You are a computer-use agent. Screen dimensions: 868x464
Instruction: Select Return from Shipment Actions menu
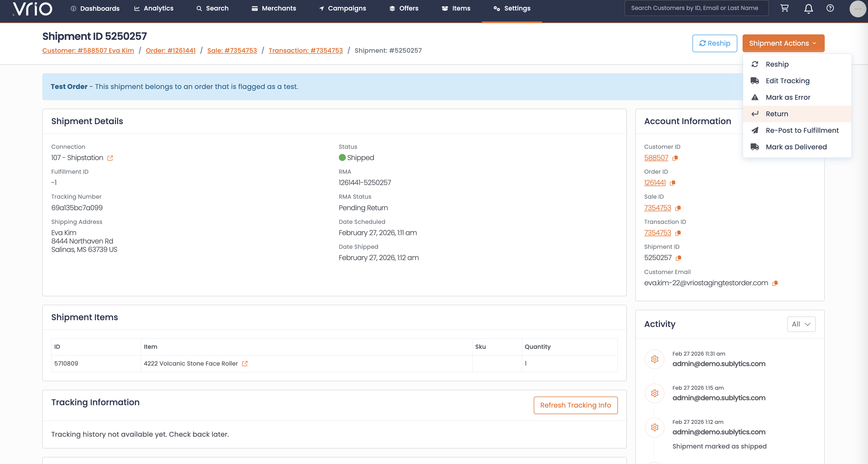click(777, 114)
